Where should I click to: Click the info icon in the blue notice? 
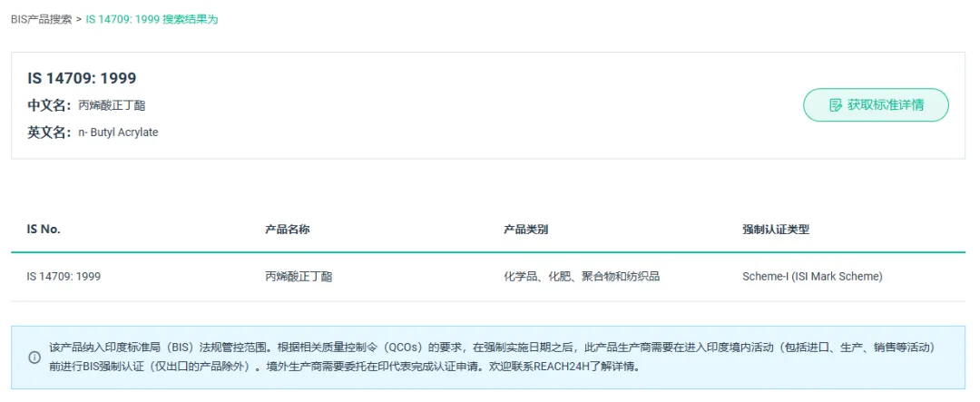tap(34, 358)
